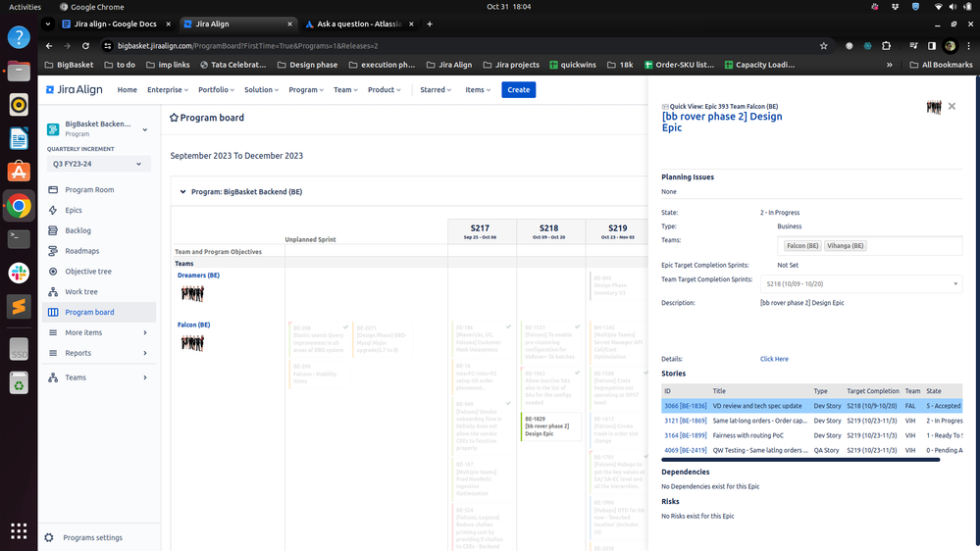This screenshot has width=980, height=551.
Task: Show Applications grid in the dock
Action: tap(19, 531)
